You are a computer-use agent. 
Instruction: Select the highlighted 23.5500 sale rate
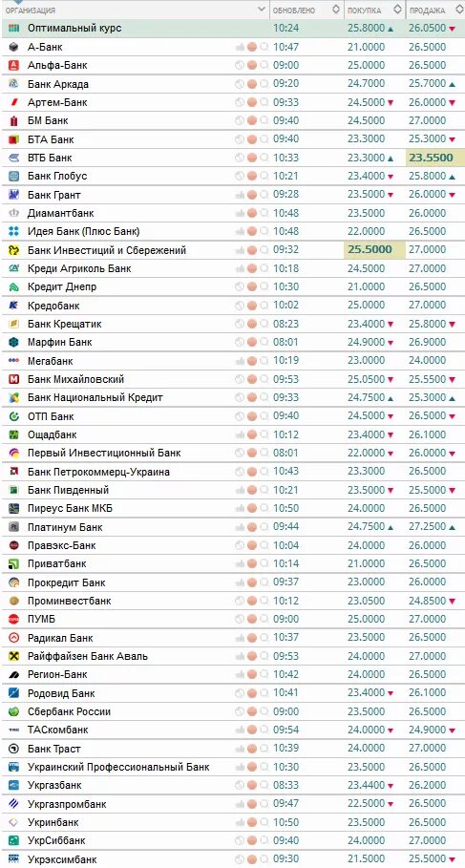pos(432,158)
